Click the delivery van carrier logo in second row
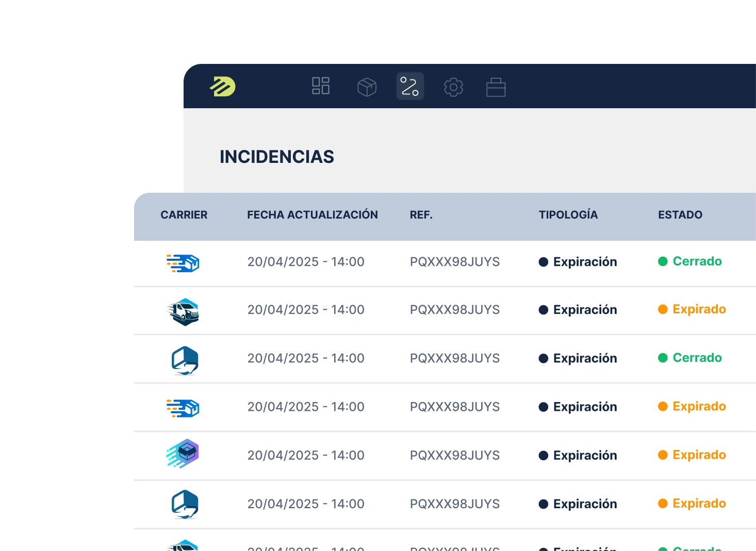 pos(184,311)
